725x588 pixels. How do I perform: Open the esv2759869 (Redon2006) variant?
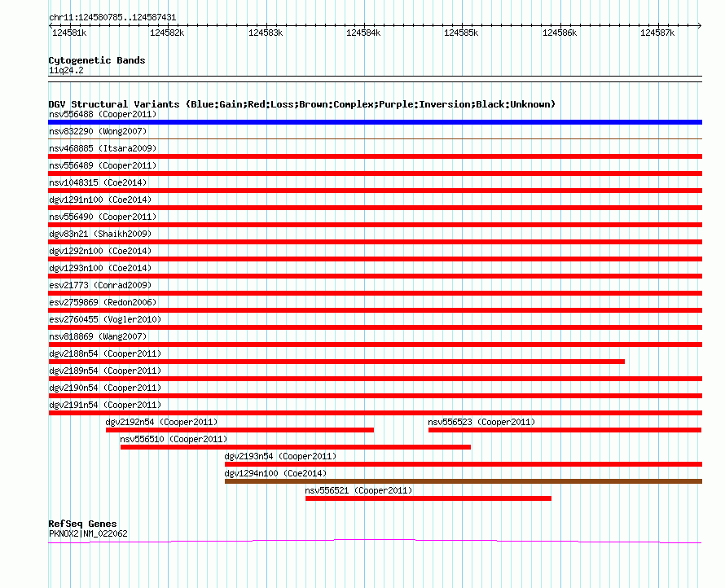coord(103,302)
